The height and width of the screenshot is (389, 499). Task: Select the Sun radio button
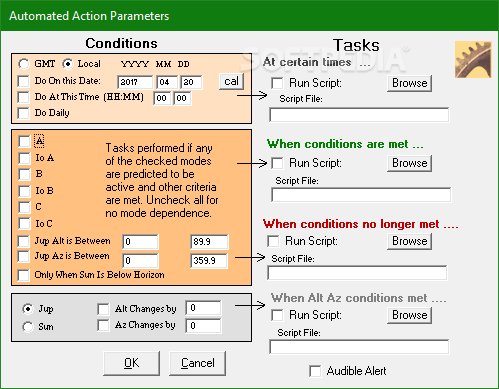pyautogui.click(x=28, y=327)
